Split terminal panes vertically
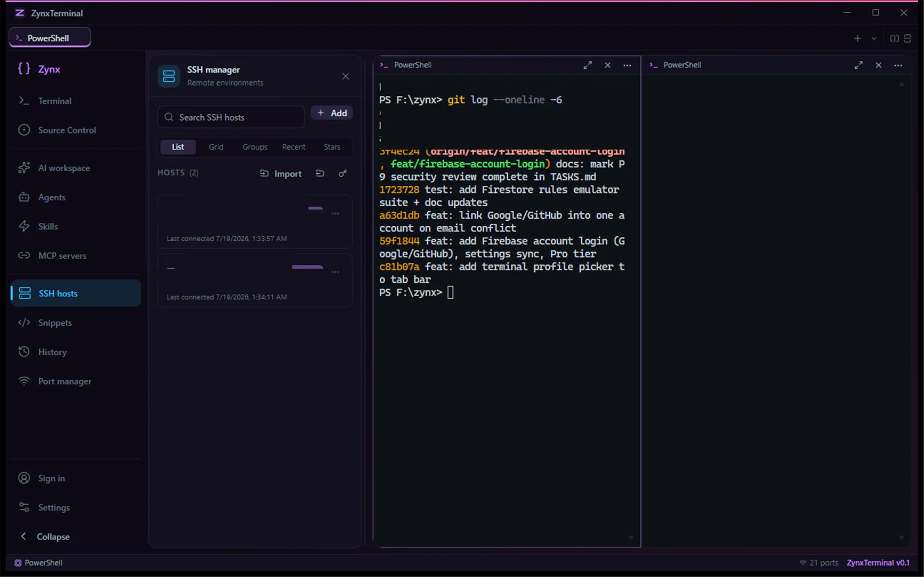 pos(895,38)
